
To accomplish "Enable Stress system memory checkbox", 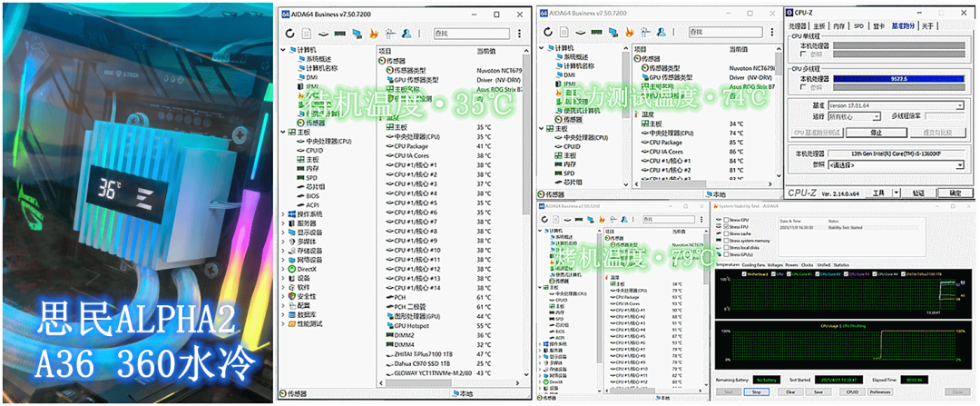I will (x=726, y=240).
